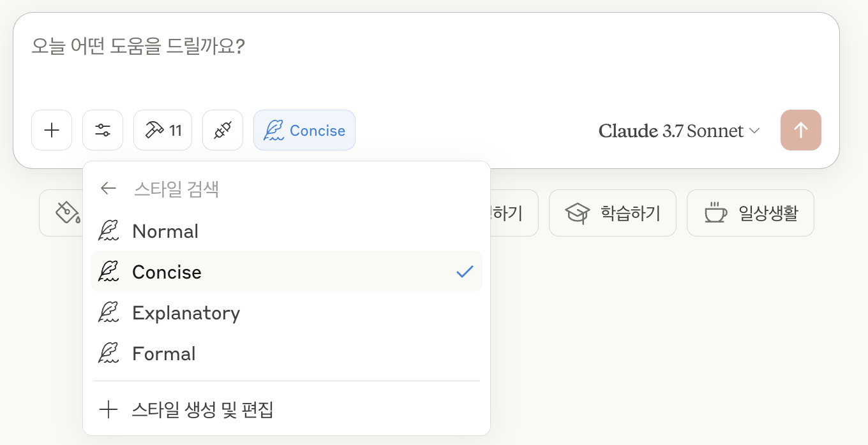Click the plus attachment icon
This screenshot has width=868, height=445.
(52, 131)
